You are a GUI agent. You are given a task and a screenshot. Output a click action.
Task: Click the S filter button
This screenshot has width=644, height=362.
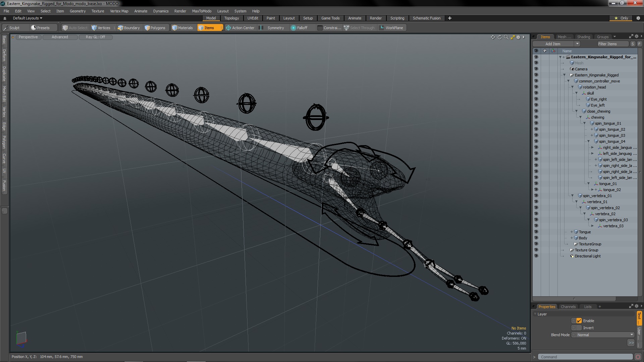(633, 44)
